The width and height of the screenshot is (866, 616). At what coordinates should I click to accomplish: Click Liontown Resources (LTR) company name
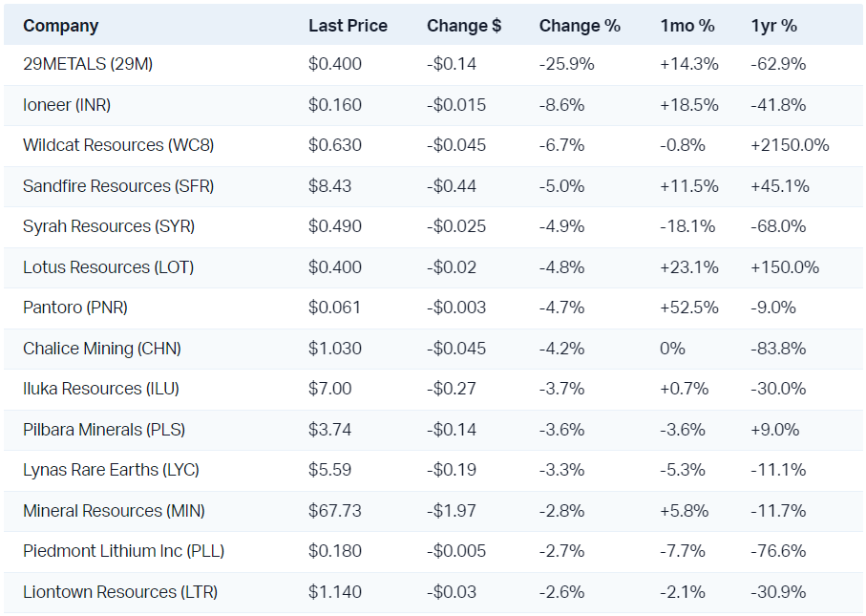click(x=120, y=592)
